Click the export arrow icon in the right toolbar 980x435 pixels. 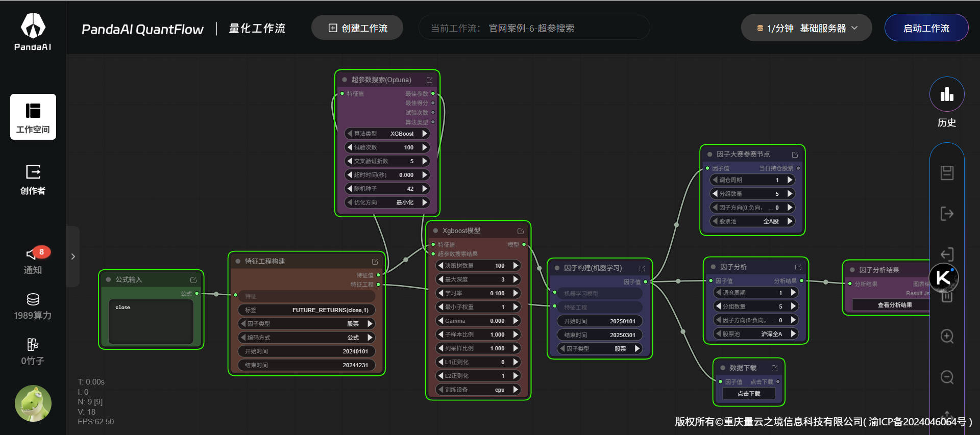click(947, 213)
